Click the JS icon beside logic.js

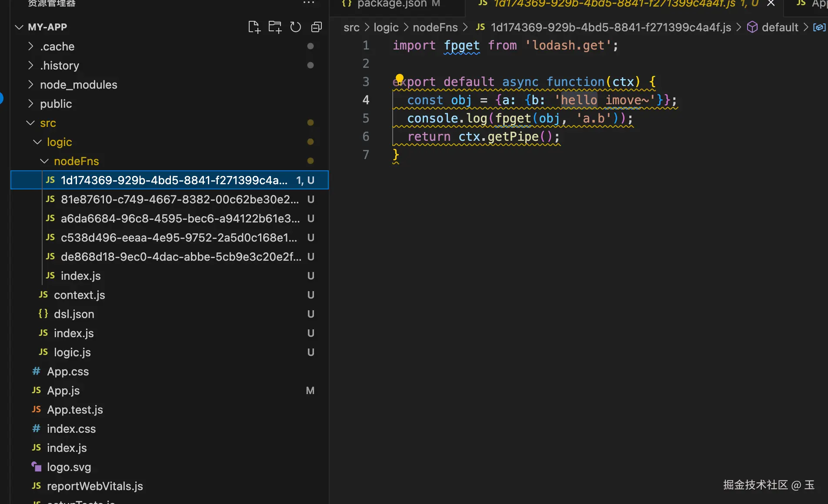point(43,352)
